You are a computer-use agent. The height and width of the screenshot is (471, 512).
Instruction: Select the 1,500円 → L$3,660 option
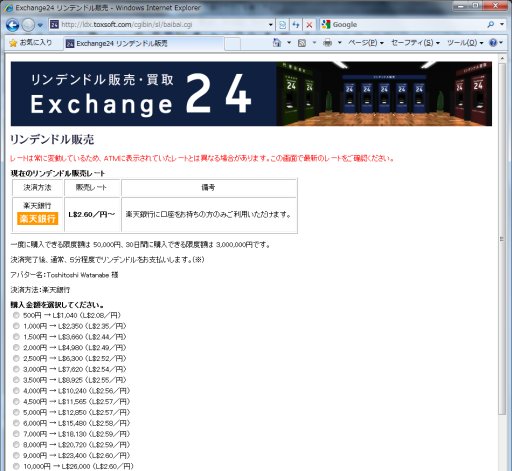click(16, 337)
